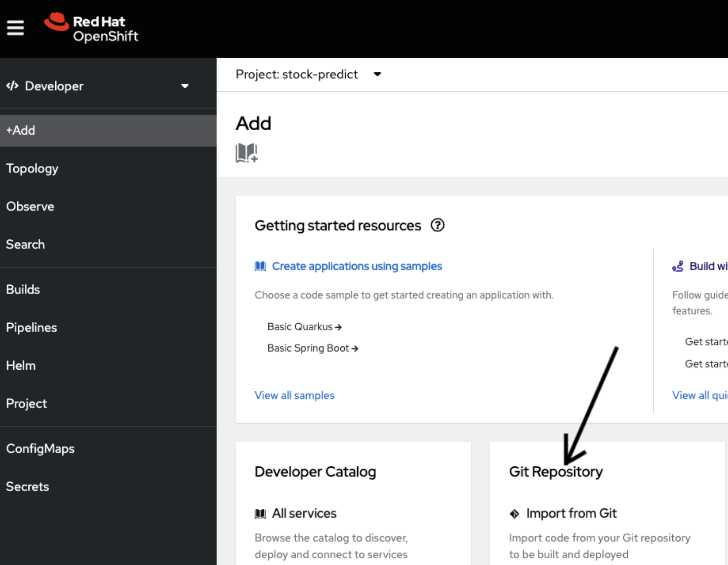728x565 pixels.
Task: Open All services in Developer Catalog
Action: [304, 513]
